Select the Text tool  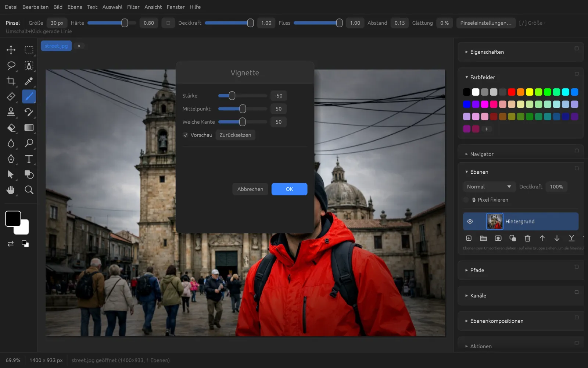[x=29, y=159]
